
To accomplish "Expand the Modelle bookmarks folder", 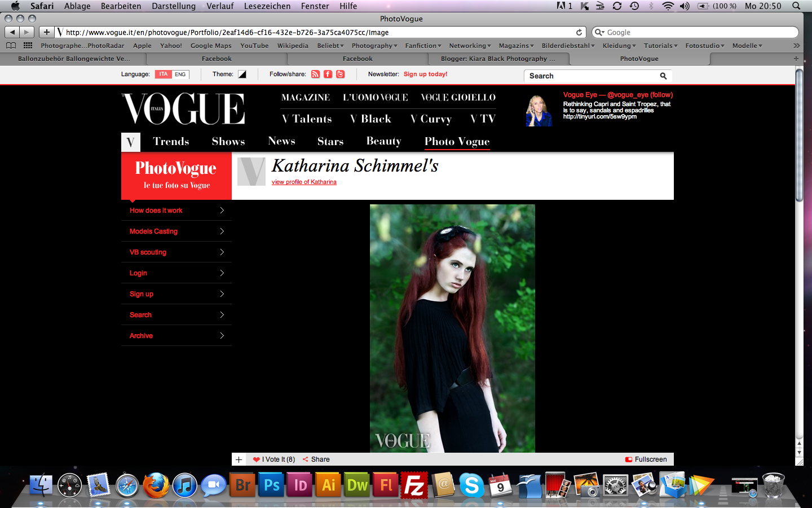I will [x=747, y=46].
